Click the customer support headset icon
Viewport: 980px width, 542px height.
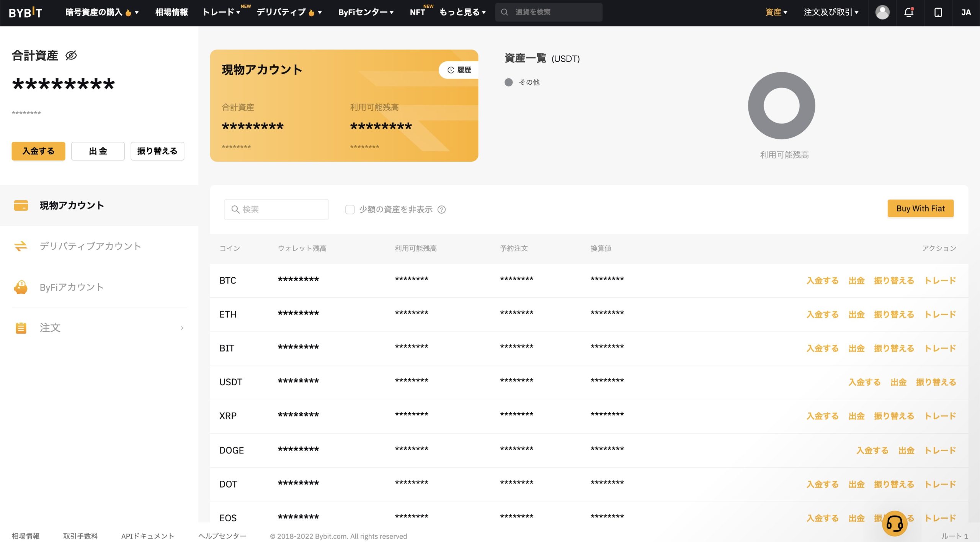click(x=894, y=523)
